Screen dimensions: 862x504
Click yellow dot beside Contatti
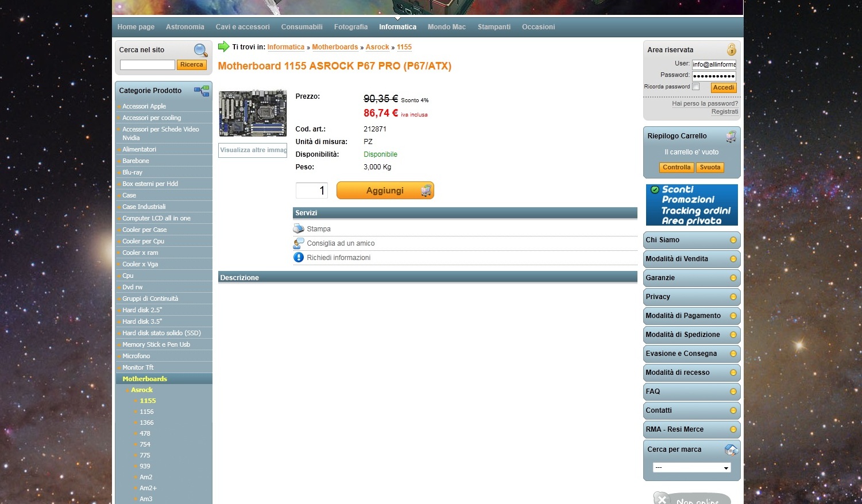point(733,410)
